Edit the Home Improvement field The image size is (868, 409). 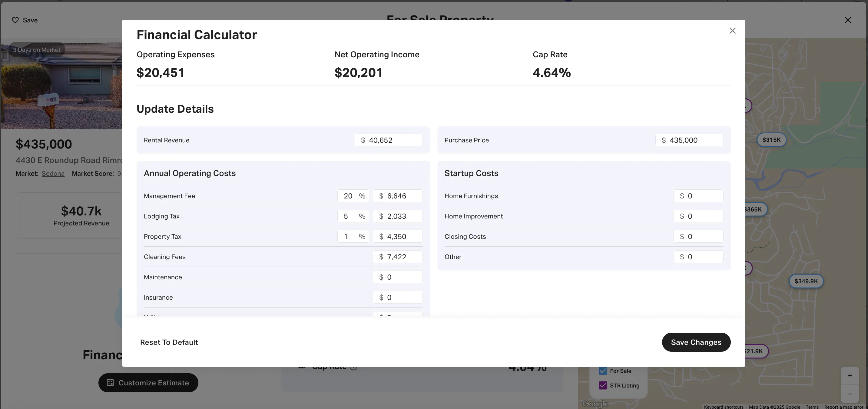pyautogui.click(x=698, y=216)
